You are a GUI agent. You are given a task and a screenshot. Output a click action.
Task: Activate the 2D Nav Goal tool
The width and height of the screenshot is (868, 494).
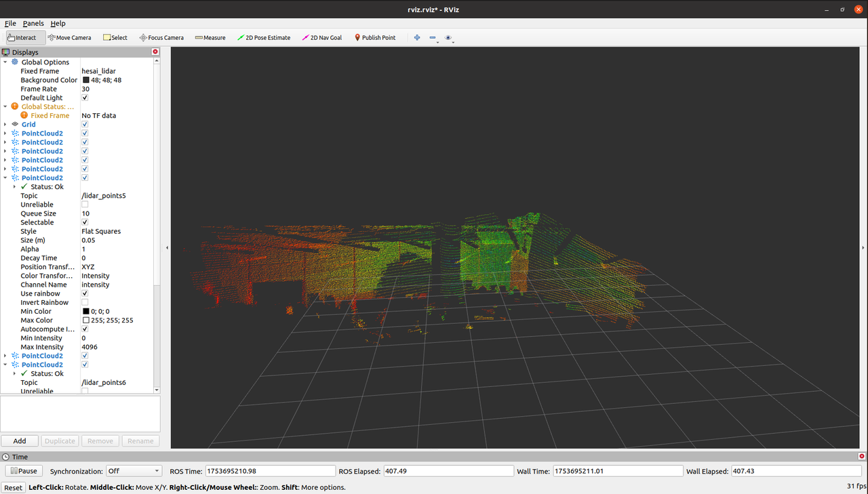(322, 38)
